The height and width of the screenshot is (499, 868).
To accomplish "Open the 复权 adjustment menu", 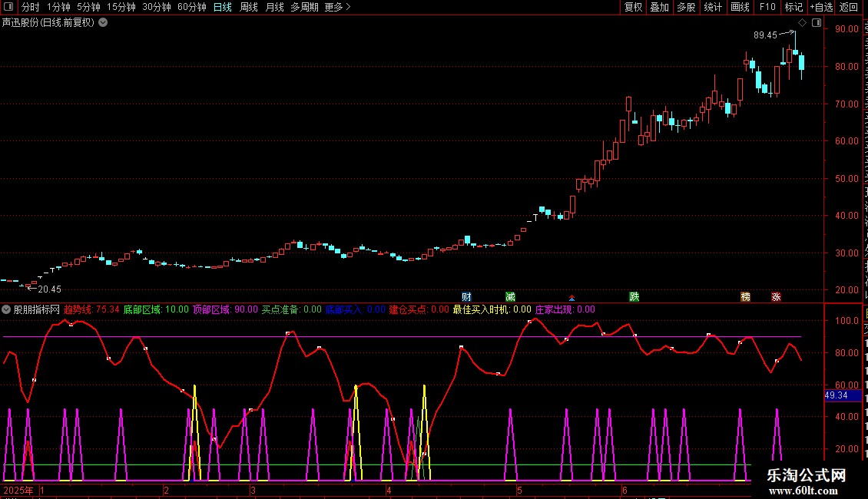I will pyautogui.click(x=633, y=7).
